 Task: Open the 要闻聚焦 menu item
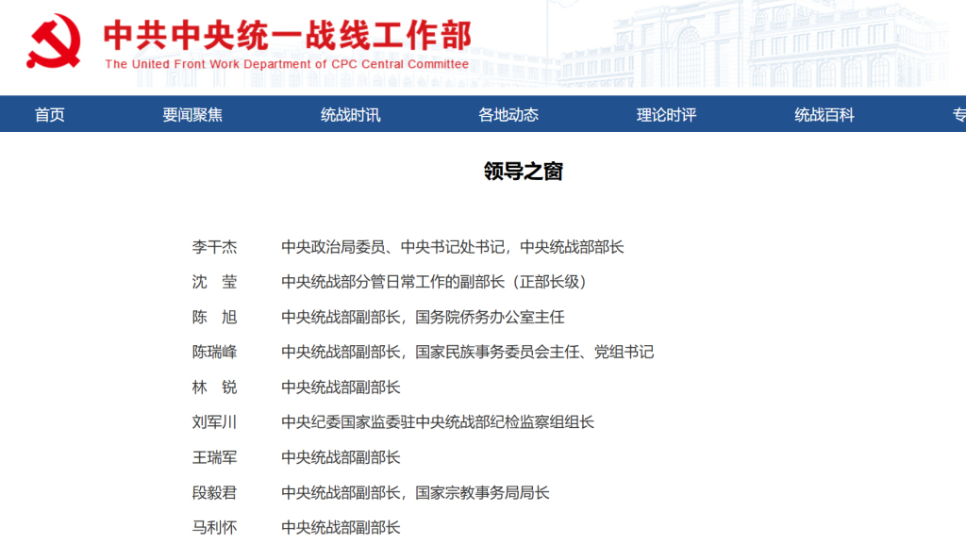(192, 115)
